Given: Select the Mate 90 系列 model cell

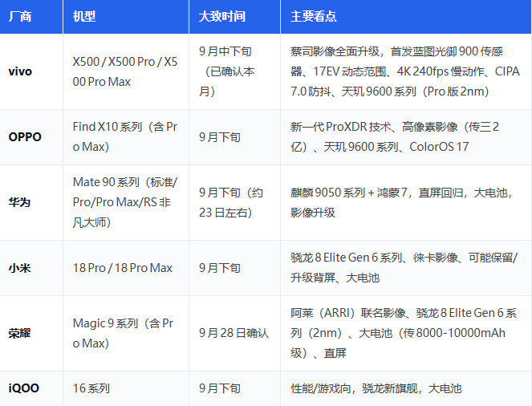Looking at the screenshot, I should pyautogui.click(x=126, y=202).
